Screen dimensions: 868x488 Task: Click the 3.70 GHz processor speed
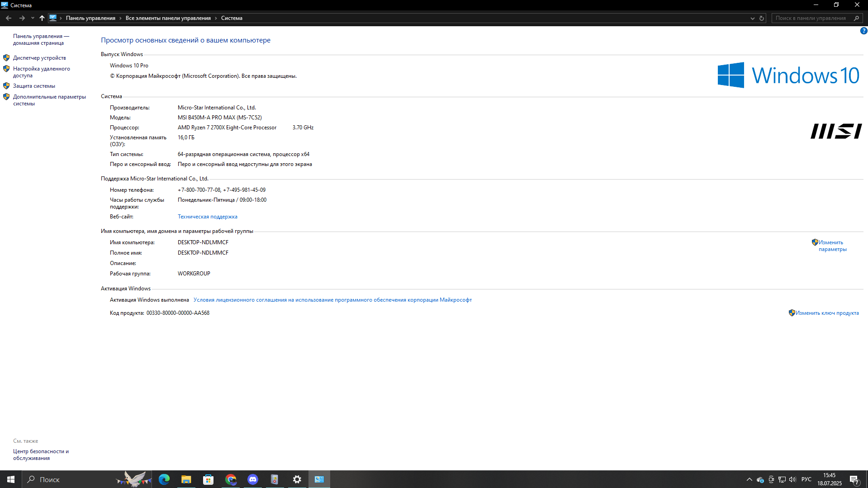point(303,128)
